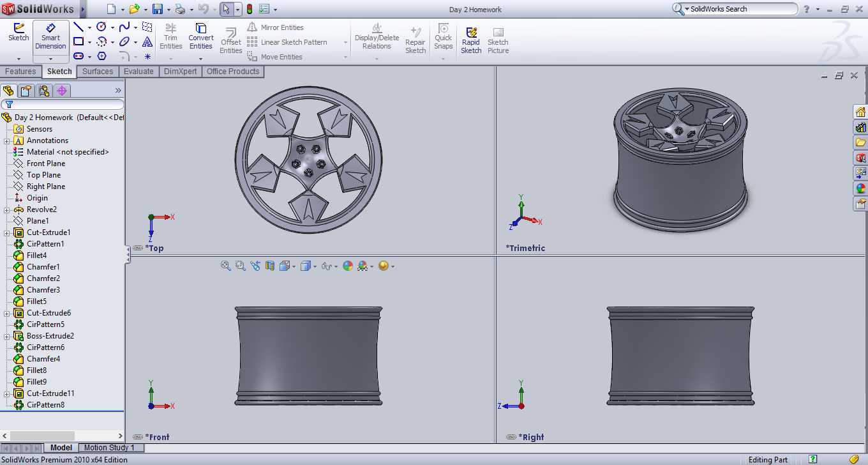
Task: Switch to the DimXpert tab
Action: click(x=181, y=72)
